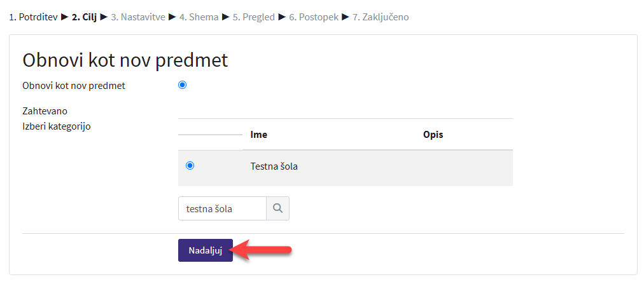Image resolution: width=644 pixels, height=284 pixels.
Task: Choose the Testna šola category radio button
Action: point(190,166)
